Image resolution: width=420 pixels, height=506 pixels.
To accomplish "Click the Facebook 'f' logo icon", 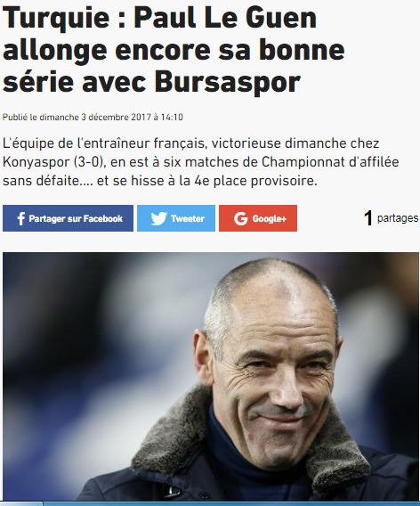I will 21,218.
